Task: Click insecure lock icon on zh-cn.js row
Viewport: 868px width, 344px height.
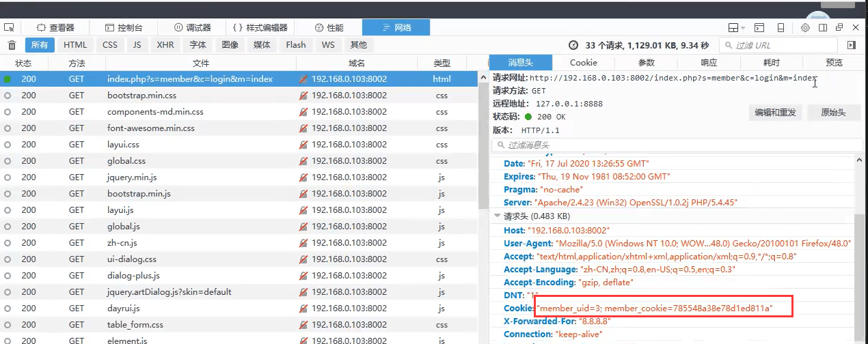Action: pos(303,243)
